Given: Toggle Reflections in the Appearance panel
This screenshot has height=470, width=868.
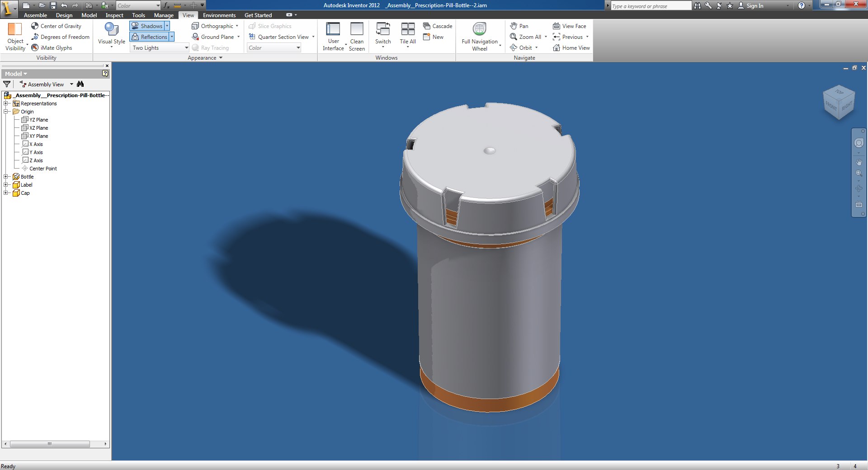Looking at the screenshot, I should [x=149, y=37].
